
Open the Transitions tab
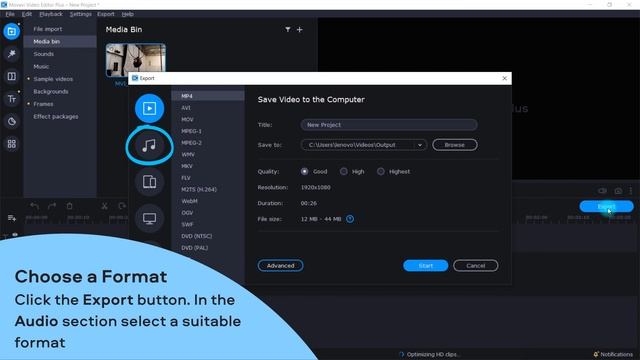(11, 76)
